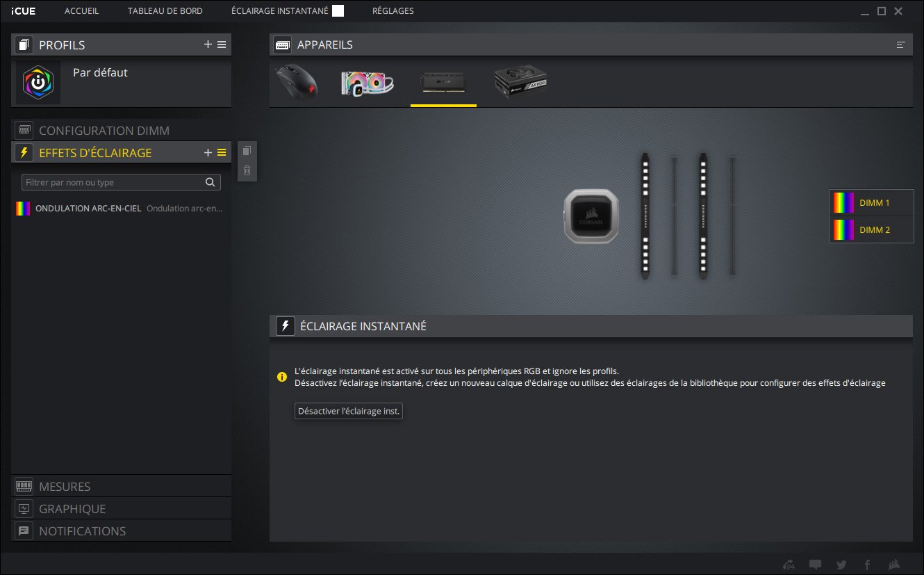
Task: Select the power supply device
Action: [x=521, y=83]
